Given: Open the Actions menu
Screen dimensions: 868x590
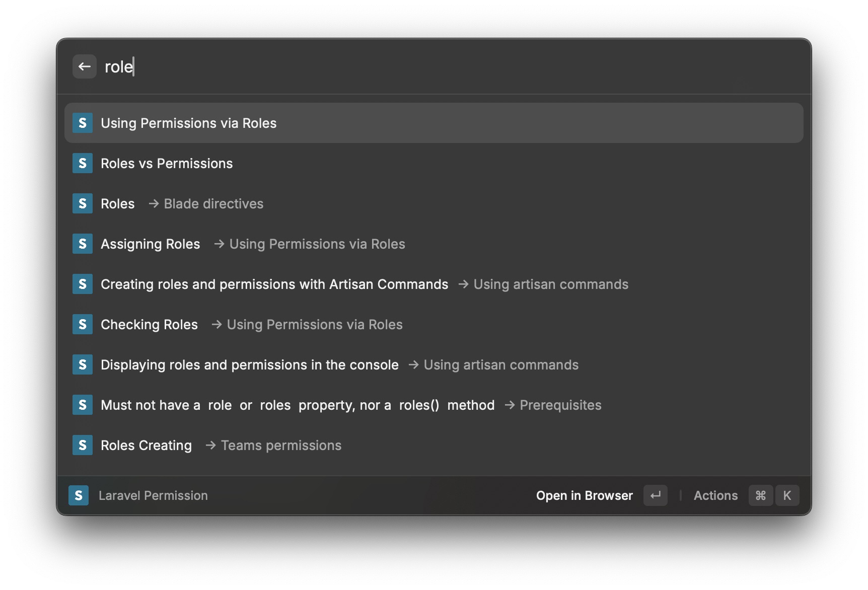Looking at the screenshot, I should click(x=715, y=495).
